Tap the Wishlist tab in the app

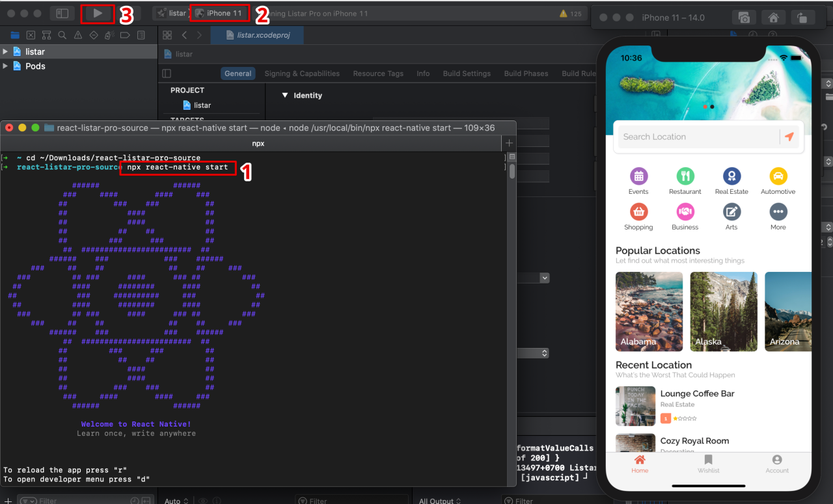point(709,464)
